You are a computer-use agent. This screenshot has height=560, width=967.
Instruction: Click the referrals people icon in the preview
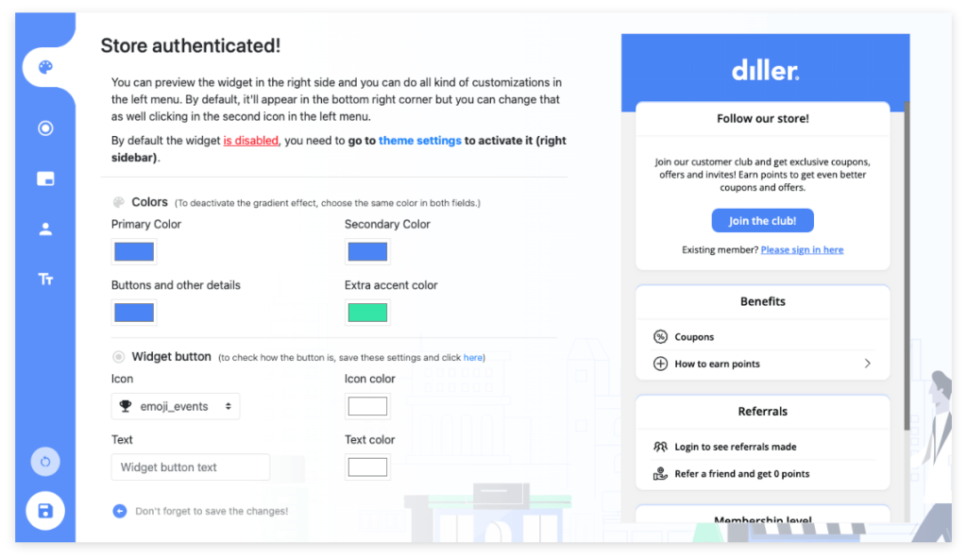[x=659, y=447]
